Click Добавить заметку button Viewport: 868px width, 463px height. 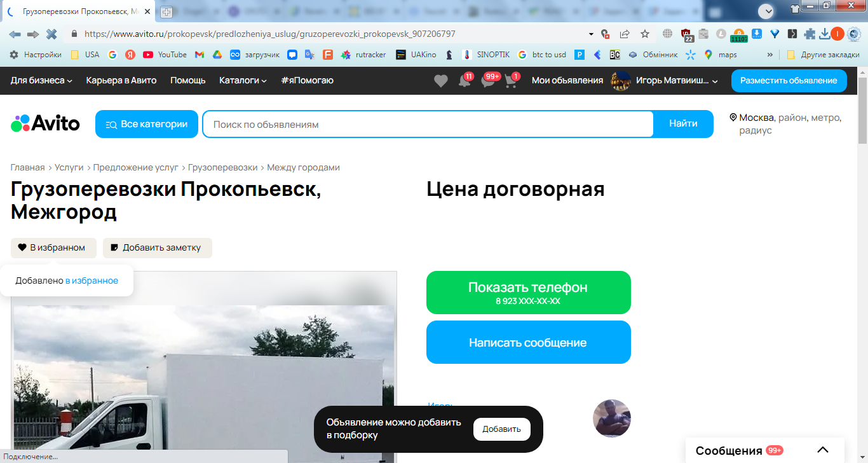point(158,248)
